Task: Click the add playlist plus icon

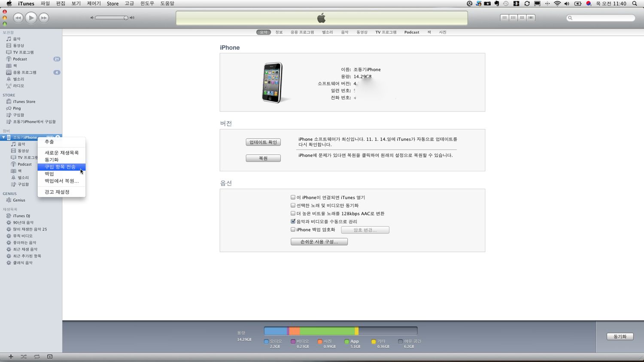Action: 11,357
